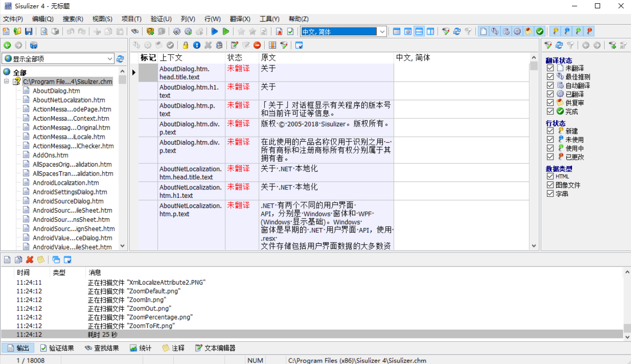Uncheck the 未翻译 translation status filter
This screenshot has width=631, height=364.
click(550, 68)
